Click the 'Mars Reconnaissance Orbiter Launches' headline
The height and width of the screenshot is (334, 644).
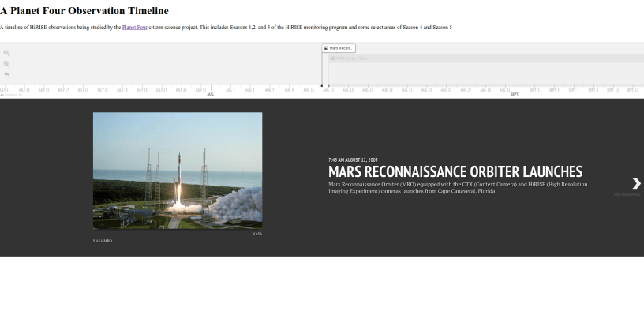click(455, 172)
